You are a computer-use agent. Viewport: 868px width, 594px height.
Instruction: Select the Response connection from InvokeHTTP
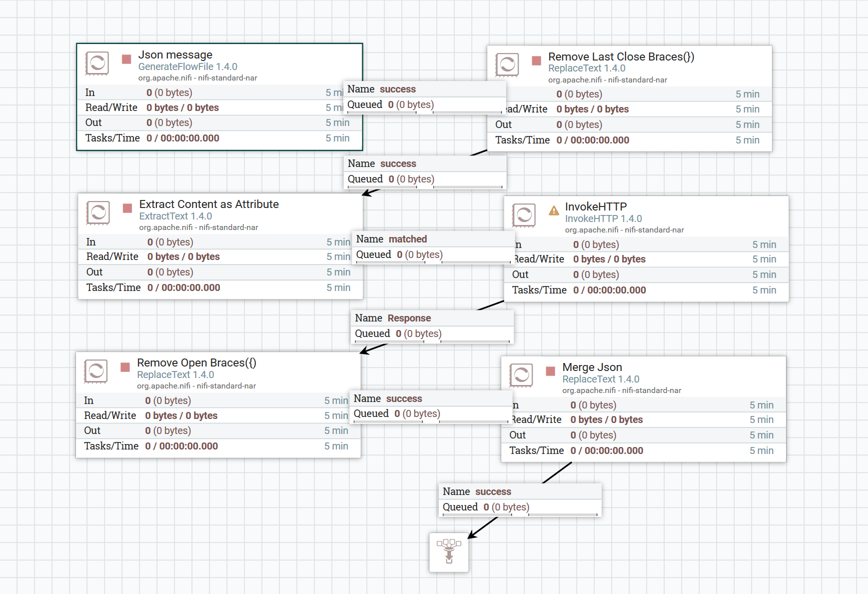point(431,326)
